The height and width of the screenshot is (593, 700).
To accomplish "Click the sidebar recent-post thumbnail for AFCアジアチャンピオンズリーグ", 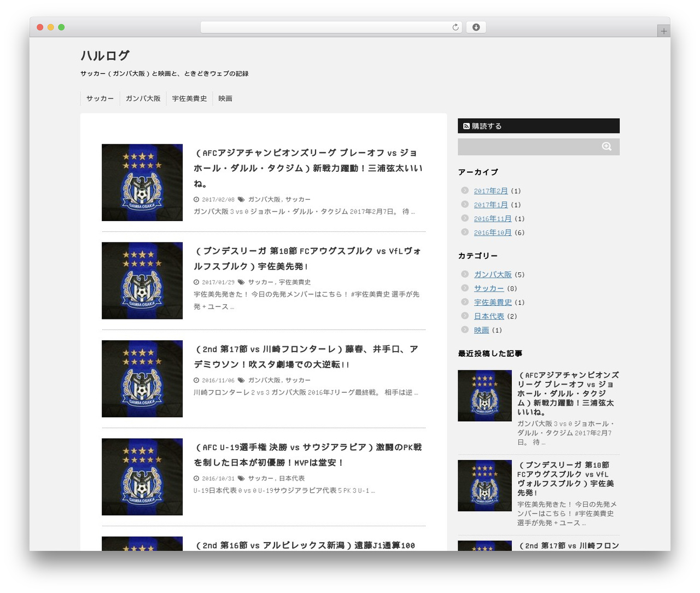I will [x=485, y=396].
